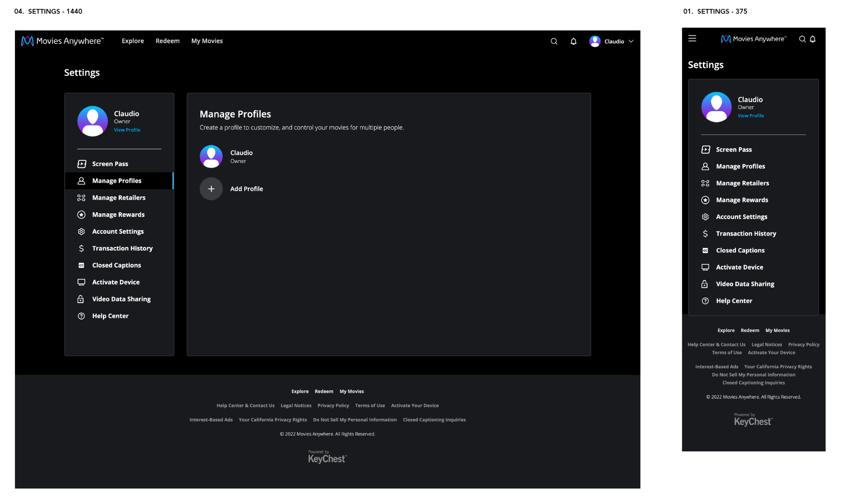868x503 pixels.
Task: Click View Profile link in mobile card
Action: pos(750,116)
